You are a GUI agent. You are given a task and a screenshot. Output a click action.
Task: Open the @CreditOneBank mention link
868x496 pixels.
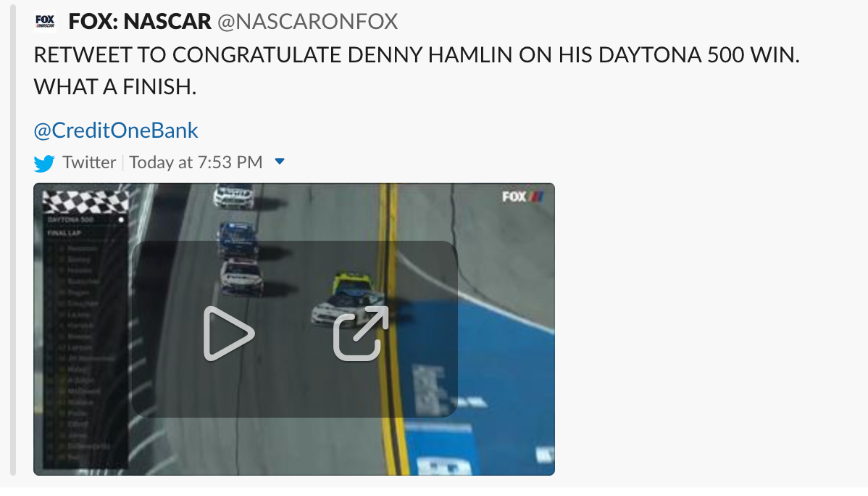[x=116, y=131]
